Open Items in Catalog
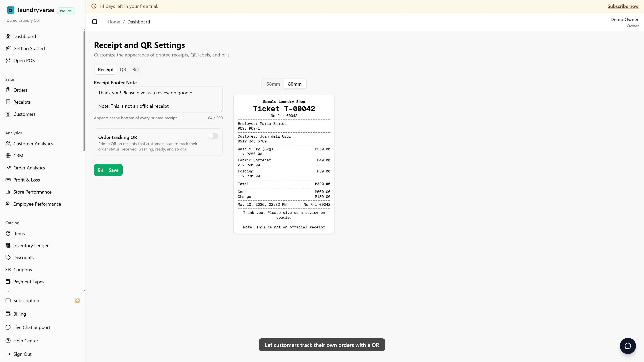Screen dimensions: 644x362 [x=19, y=233]
